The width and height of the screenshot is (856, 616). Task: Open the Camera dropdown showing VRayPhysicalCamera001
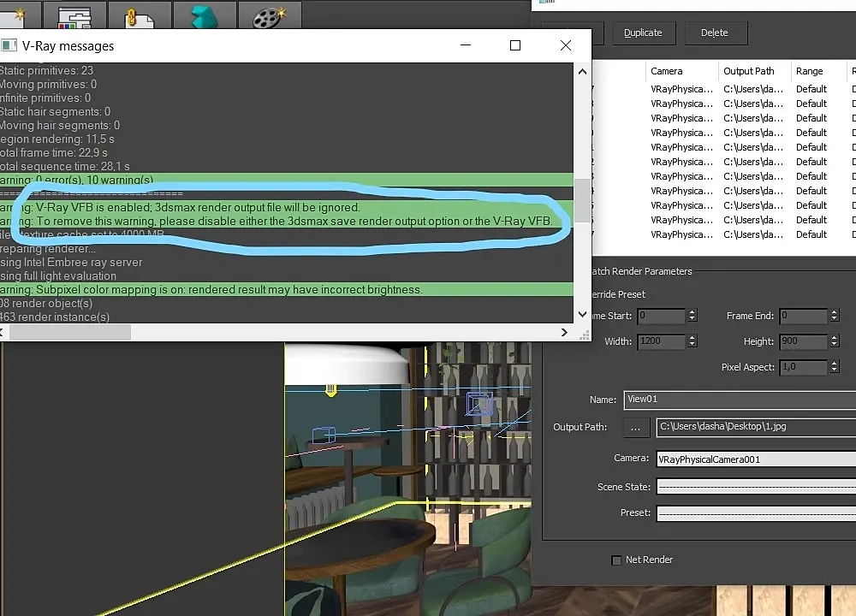coord(756,459)
